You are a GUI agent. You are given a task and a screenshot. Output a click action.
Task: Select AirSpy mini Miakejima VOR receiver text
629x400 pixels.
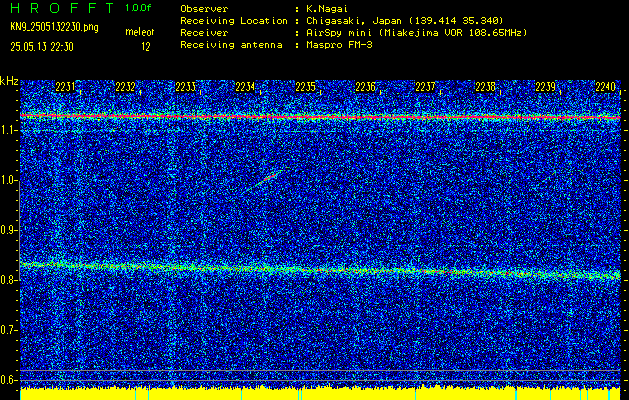(x=416, y=32)
